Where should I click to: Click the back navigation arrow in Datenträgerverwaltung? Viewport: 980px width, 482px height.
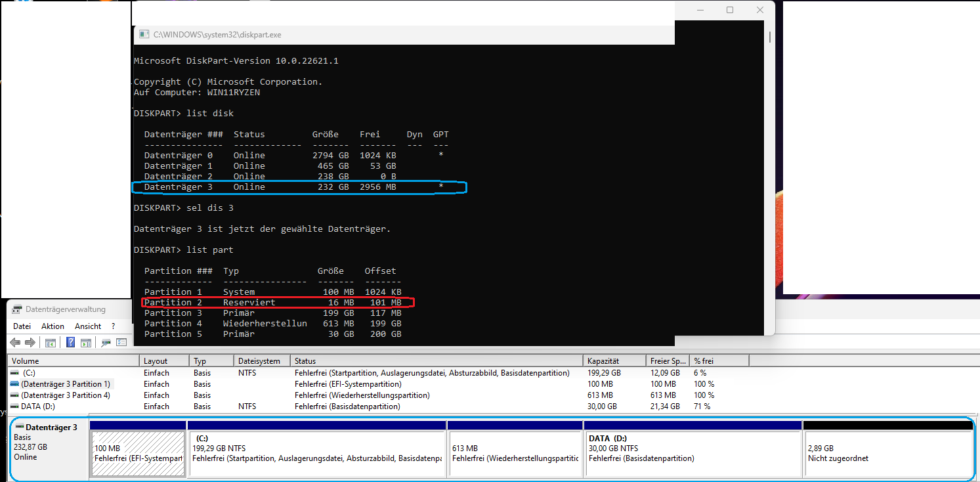(x=14, y=342)
